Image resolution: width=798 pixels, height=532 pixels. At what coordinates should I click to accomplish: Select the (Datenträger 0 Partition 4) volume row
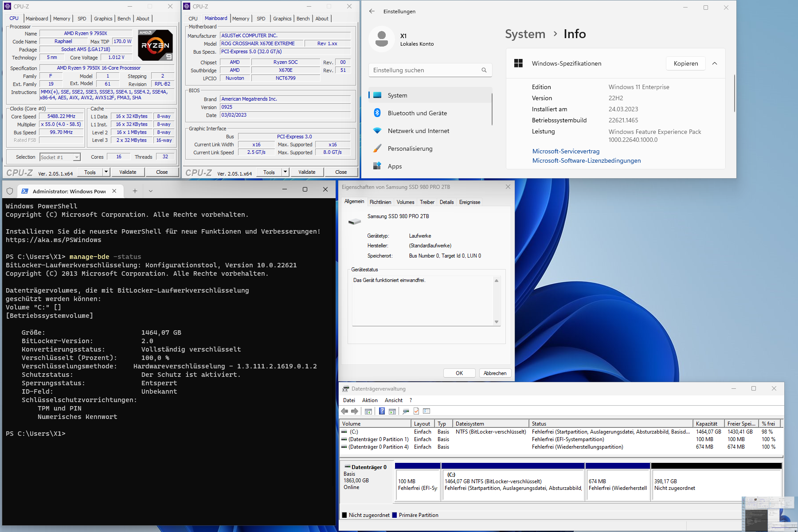click(560, 447)
